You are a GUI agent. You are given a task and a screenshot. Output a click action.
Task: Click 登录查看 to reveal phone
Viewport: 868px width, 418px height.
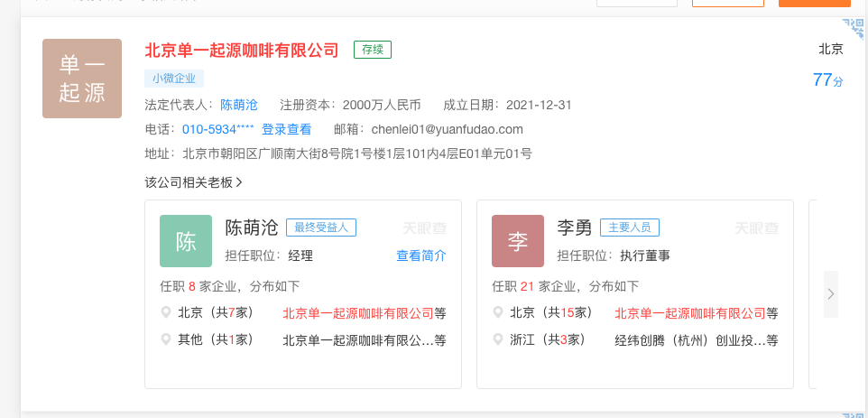coord(287,129)
